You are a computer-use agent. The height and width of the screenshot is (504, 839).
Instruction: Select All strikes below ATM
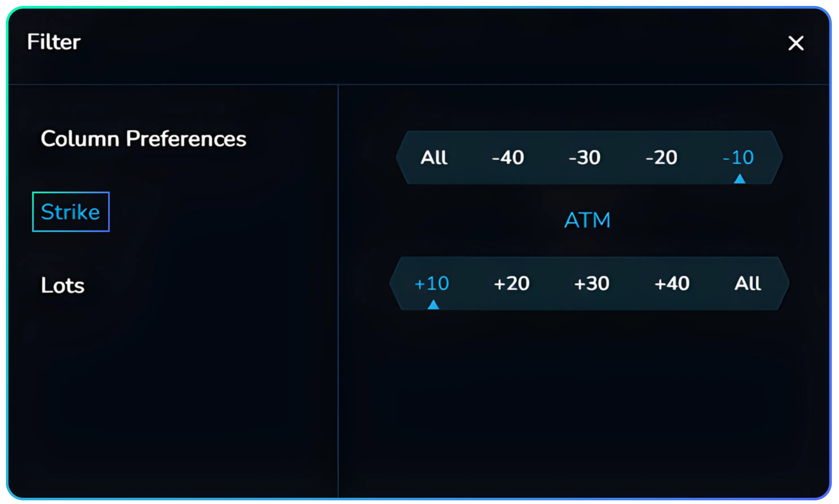(x=434, y=157)
